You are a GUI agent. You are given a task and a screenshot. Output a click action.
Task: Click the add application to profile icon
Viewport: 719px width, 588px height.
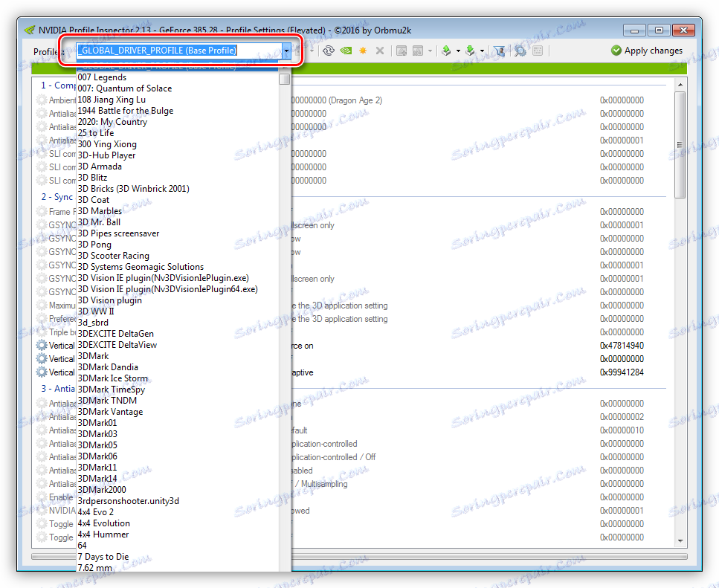[x=402, y=51]
